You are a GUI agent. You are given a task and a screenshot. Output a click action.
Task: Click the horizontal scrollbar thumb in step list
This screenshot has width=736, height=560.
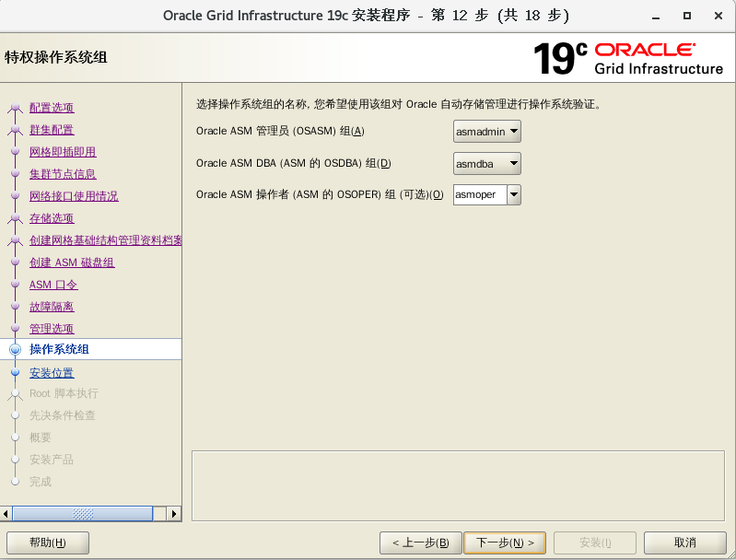point(83,514)
